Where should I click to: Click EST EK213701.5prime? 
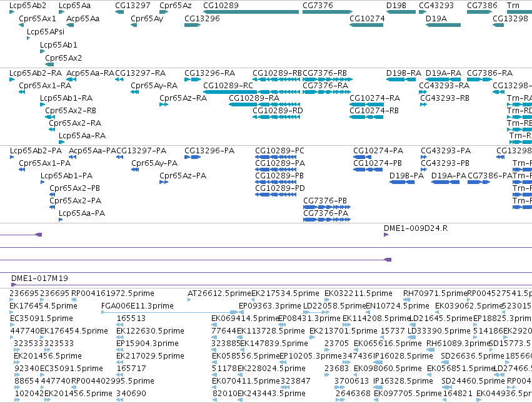(x=312, y=337)
